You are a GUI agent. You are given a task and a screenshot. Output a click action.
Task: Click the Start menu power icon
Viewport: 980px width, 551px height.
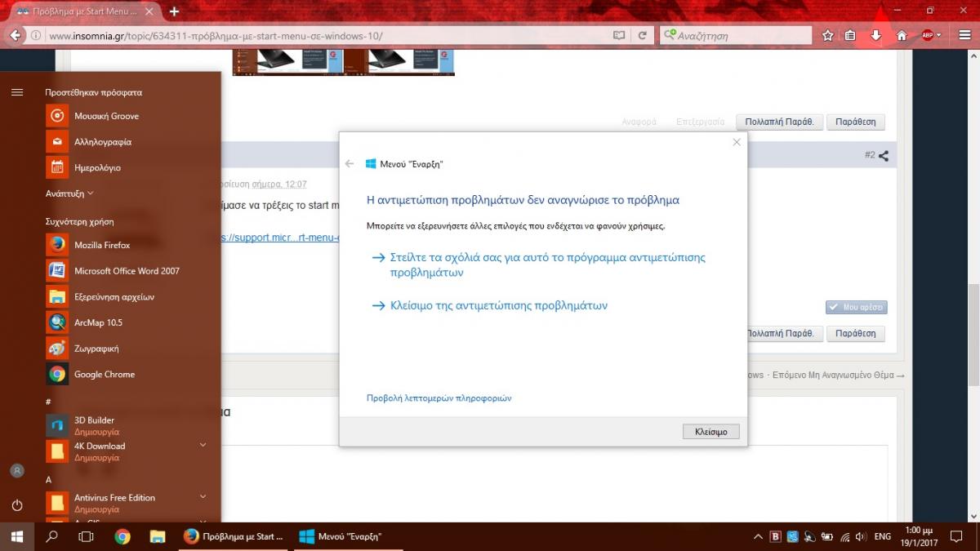pos(17,505)
